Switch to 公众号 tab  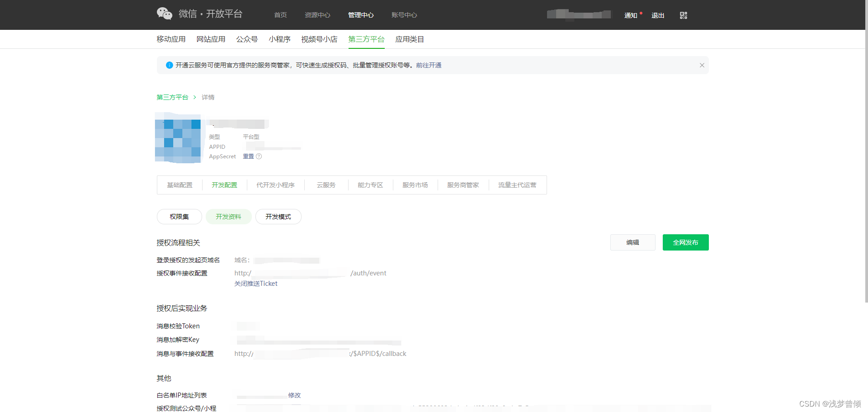pos(247,39)
